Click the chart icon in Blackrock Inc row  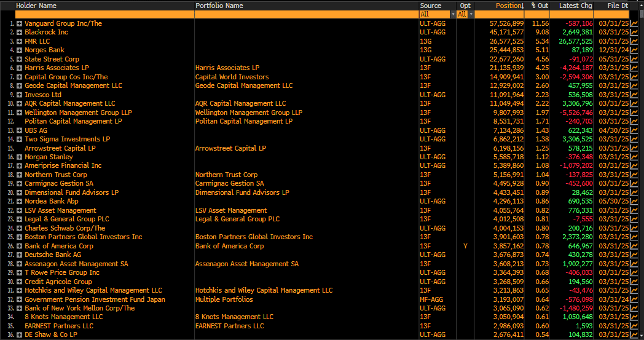tap(634, 32)
